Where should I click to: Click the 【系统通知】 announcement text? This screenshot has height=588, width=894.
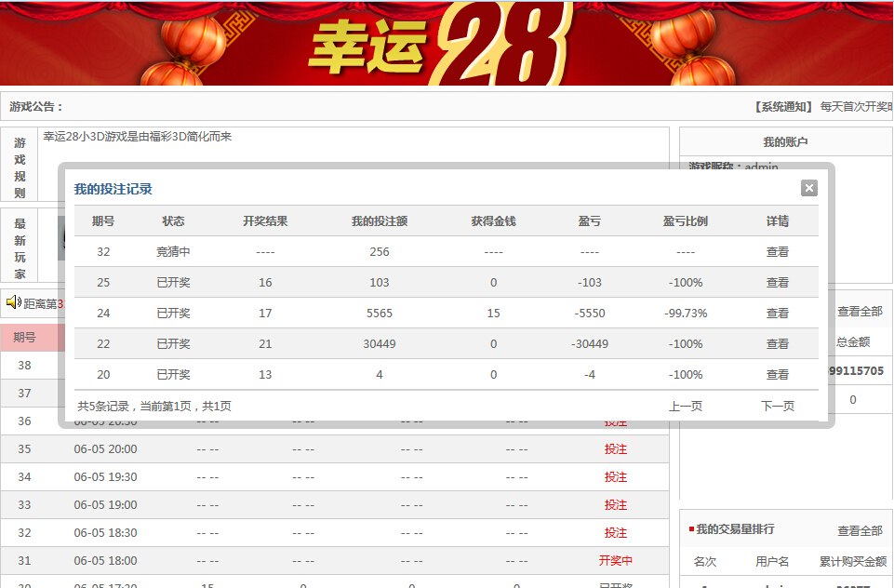pyautogui.click(x=784, y=107)
